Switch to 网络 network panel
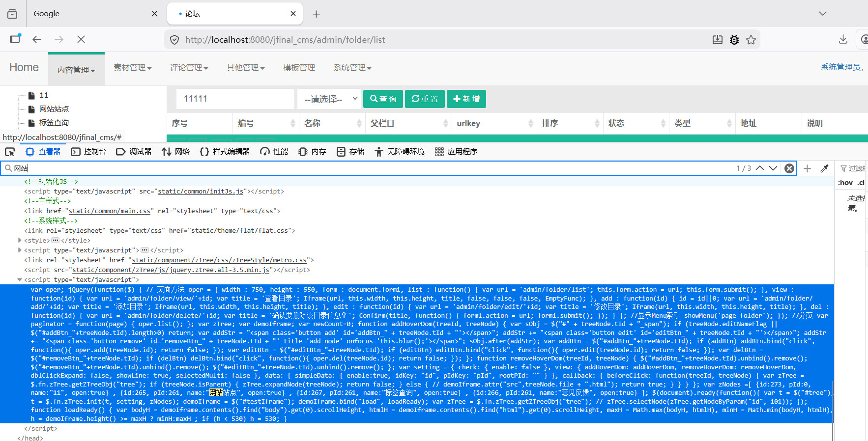Image resolution: width=868 pixels, height=441 pixels. tap(175, 152)
